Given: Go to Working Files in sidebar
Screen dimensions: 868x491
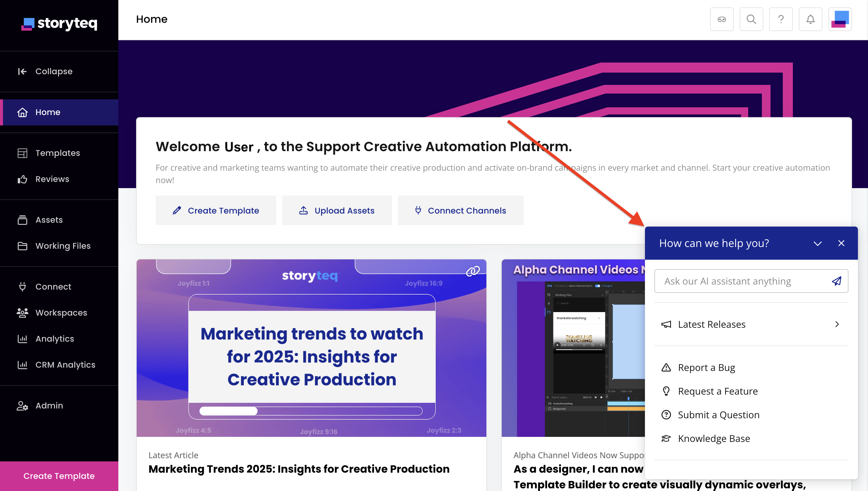Looking at the screenshot, I should point(63,246).
